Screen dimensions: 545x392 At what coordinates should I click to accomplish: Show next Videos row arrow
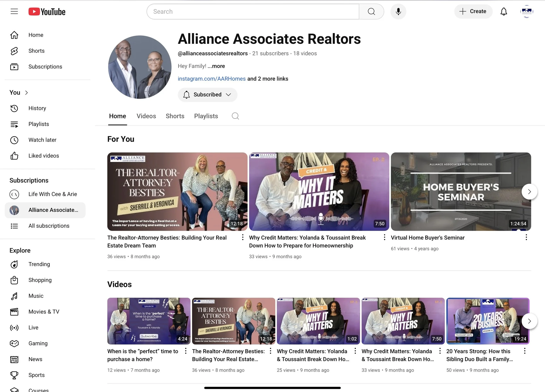point(529,321)
